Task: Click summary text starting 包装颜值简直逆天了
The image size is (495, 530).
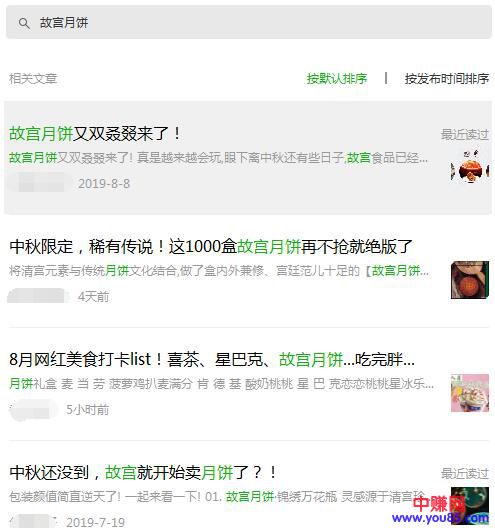Action: 216,497
